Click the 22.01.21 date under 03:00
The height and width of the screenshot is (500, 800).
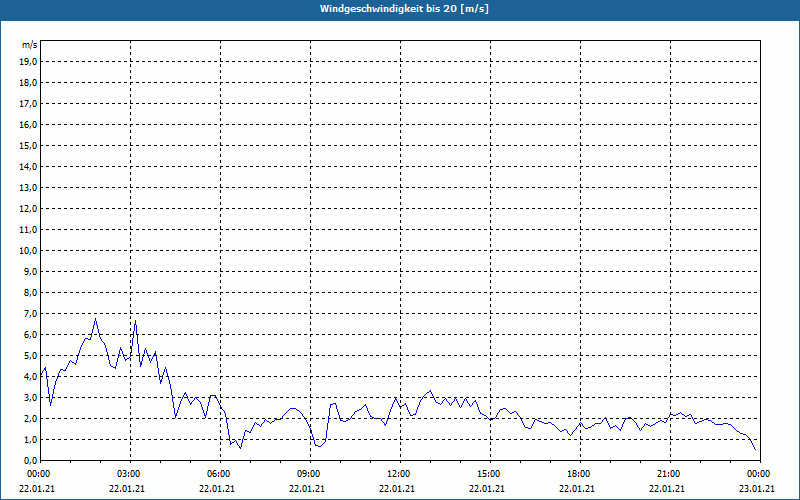pyautogui.click(x=127, y=488)
